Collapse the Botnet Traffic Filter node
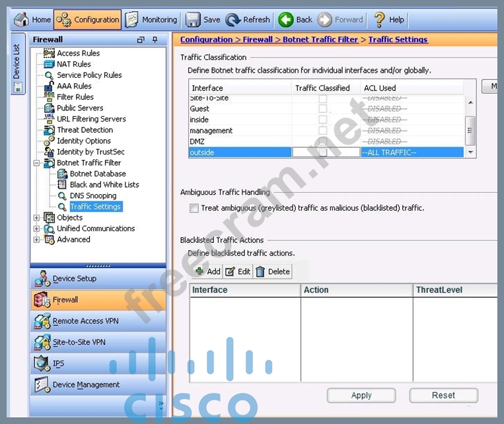This screenshot has height=424, width=504. tap(37, 162)
